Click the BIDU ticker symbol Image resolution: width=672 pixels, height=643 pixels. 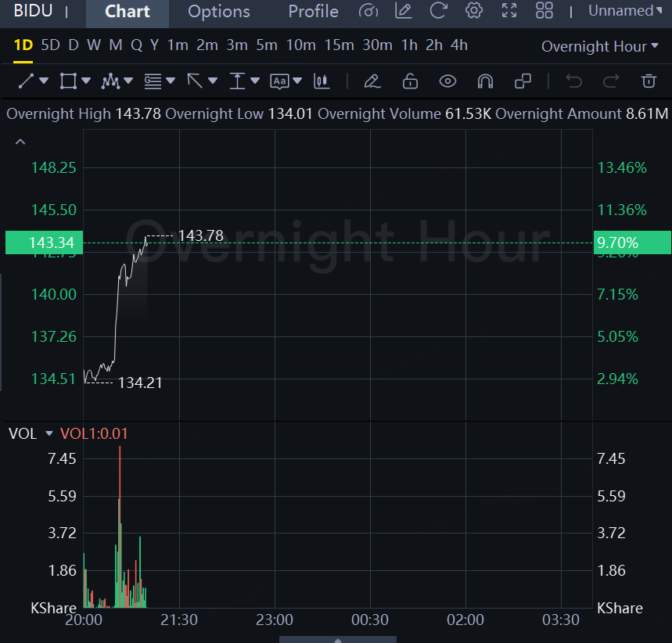33,11
